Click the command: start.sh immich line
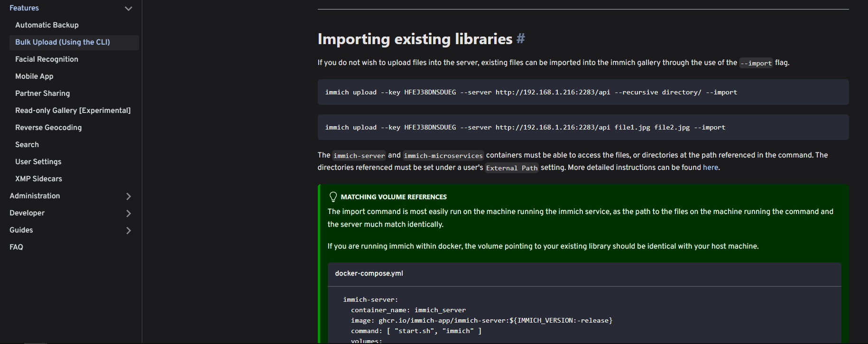Image resolution: width=868 pixels, height=344 pixels. tap(416, 331)
